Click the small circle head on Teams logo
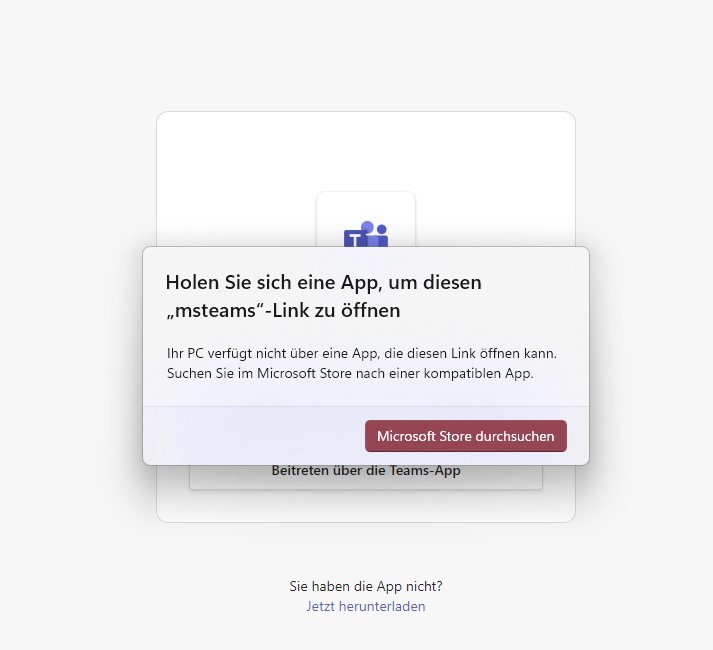Screen dimensions: 713x650 point(382,229)
